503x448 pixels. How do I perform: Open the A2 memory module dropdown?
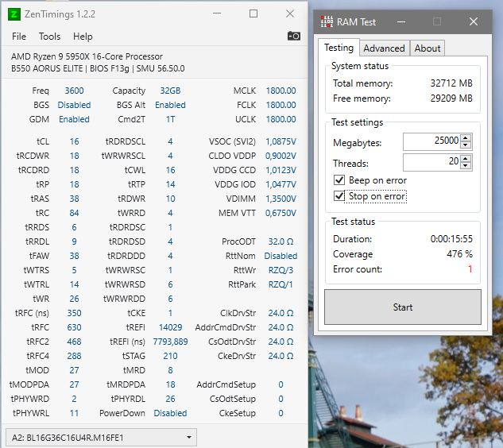coord(101,438)
